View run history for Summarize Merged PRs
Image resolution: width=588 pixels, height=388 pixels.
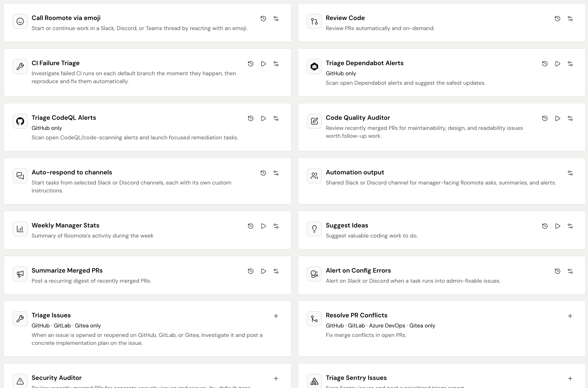click(251, 271)
